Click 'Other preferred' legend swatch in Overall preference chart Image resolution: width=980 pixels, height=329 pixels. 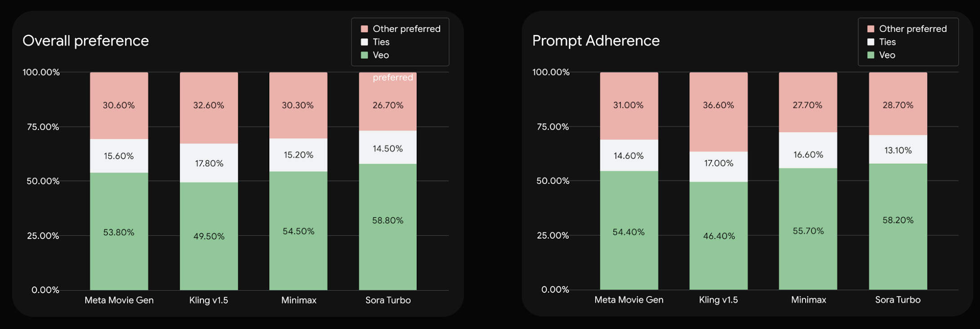click(365, 29)
